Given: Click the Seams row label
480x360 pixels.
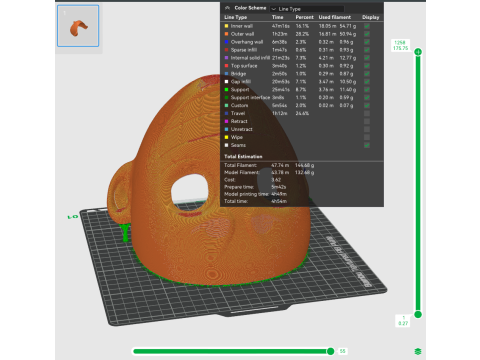Looking at the screenshot, I should [x=238, y=145].
